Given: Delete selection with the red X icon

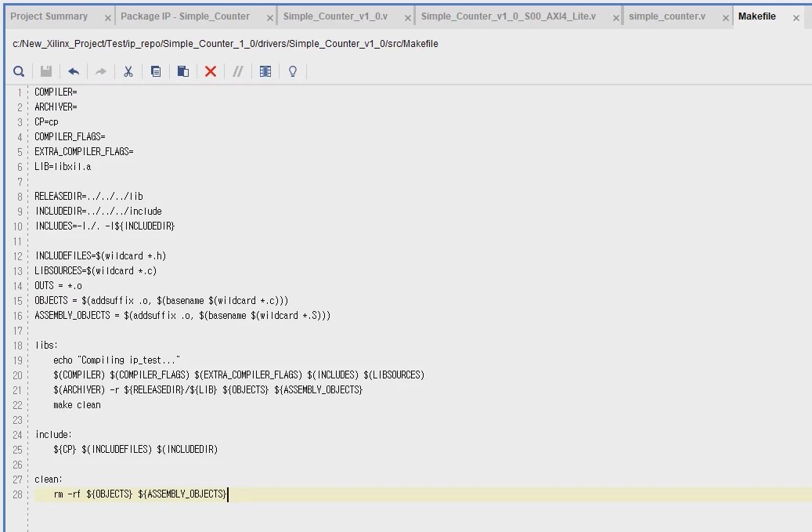Looking at the screenshot, I should [211, 71].
